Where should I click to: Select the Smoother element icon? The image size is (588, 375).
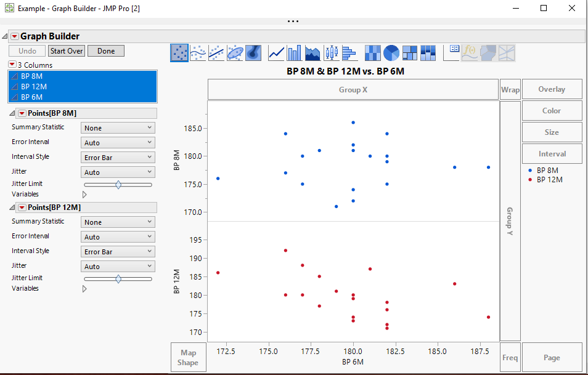(198, 53)
